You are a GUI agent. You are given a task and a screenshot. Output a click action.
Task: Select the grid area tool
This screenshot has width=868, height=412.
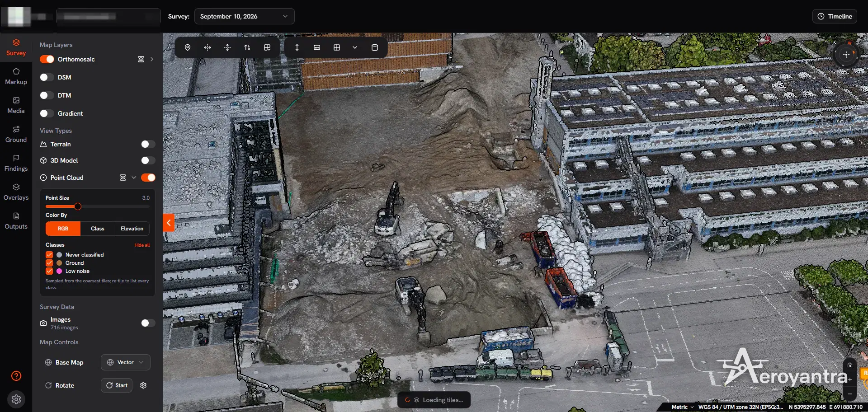(x=337, y=47)
